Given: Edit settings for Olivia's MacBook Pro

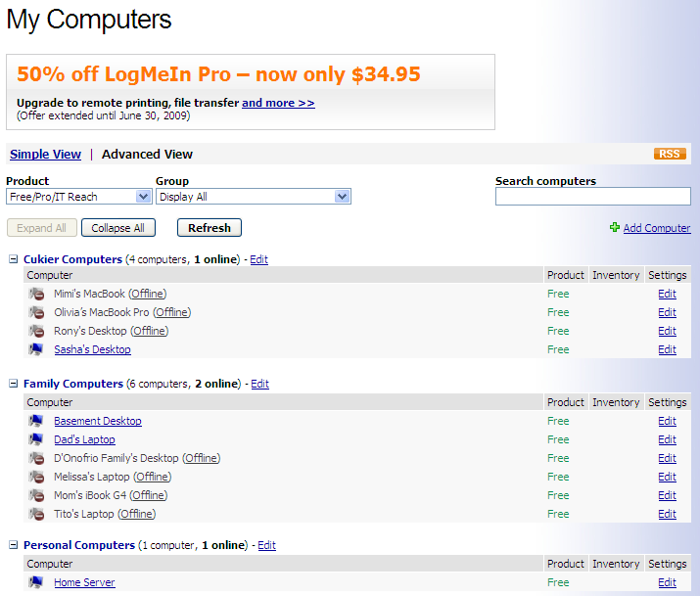Looking at the screenshot, I should (668, 313).
